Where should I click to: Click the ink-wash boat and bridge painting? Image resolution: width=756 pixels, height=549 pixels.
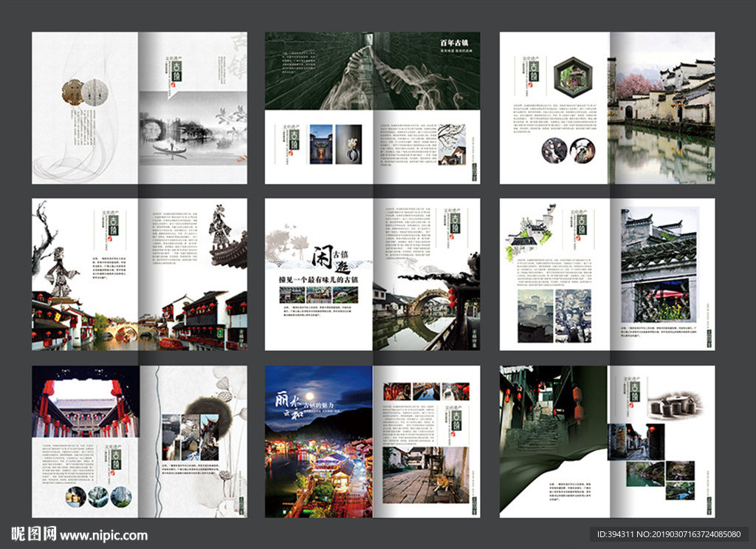coord(193,129)
